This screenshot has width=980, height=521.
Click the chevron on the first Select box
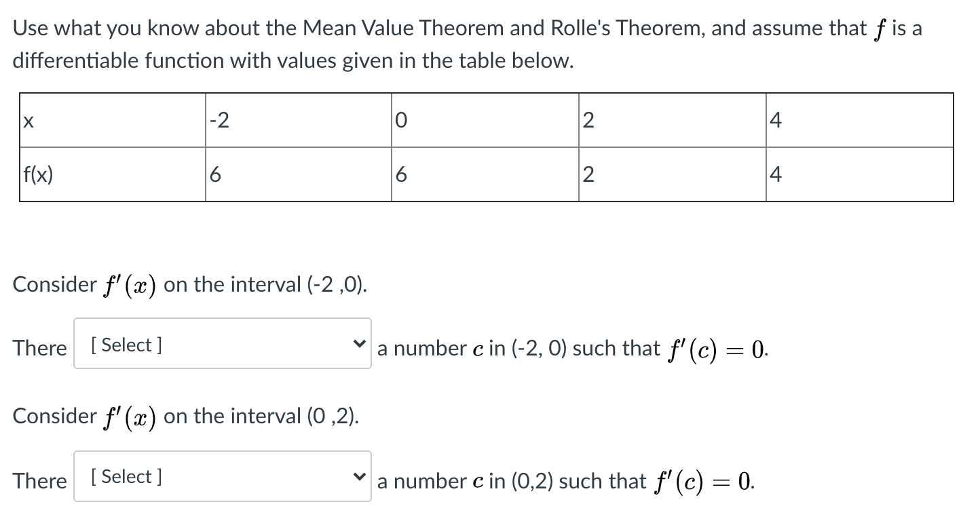click(x=360, y=344)
